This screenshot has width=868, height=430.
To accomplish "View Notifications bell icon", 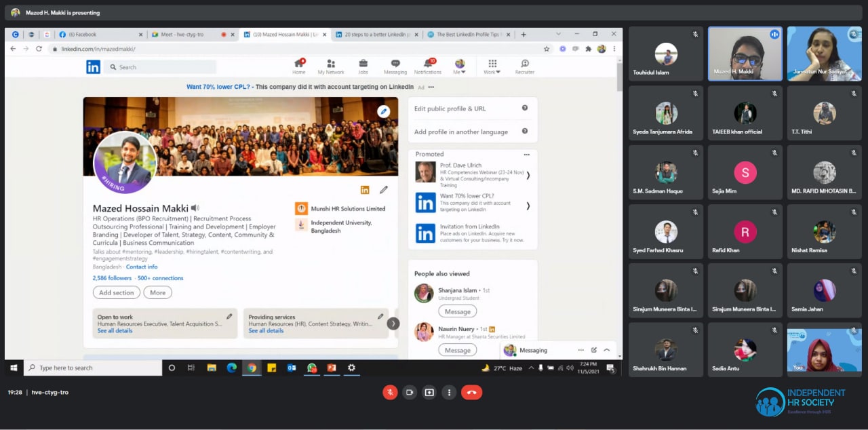I will (428, 66).
